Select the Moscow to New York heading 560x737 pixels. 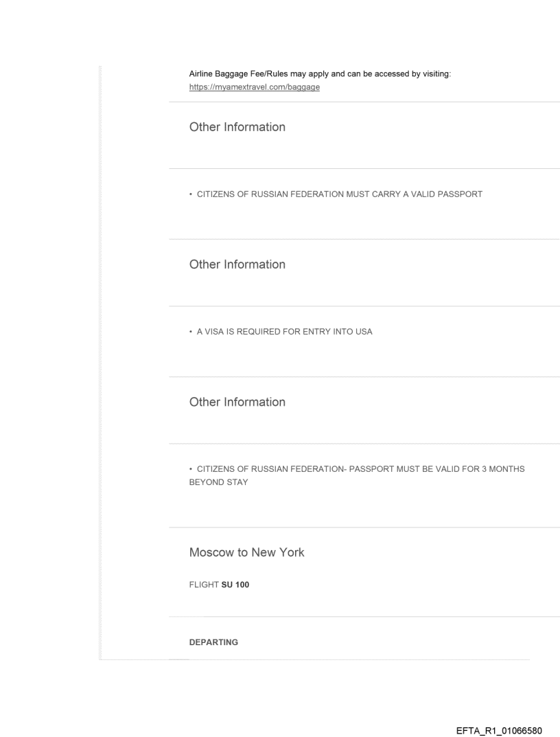(247, 553)
